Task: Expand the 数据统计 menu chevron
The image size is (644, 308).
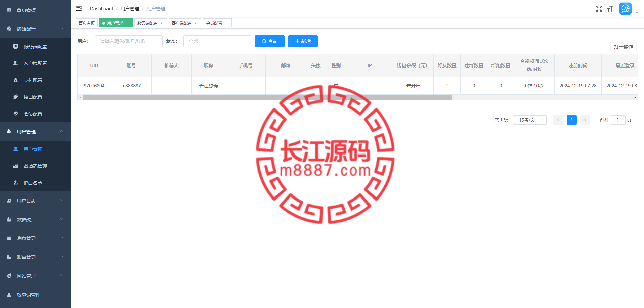Action: click(x=62, y=219)
